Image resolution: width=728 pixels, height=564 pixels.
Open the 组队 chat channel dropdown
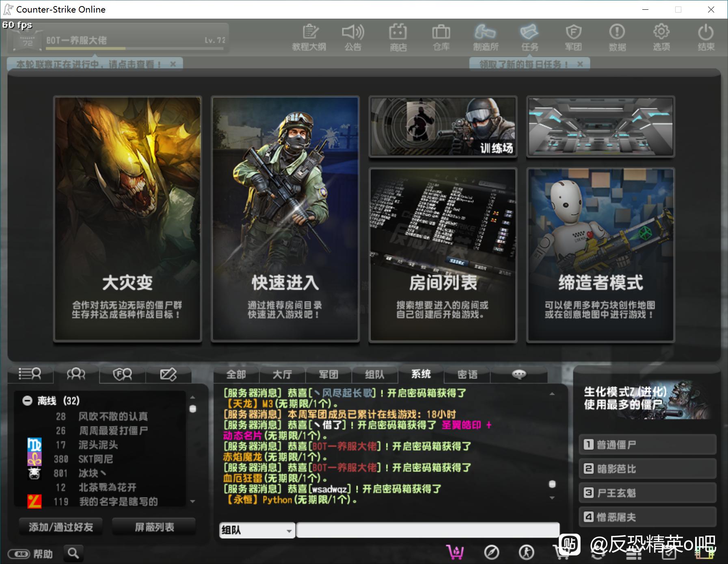(x=257, y=530)
